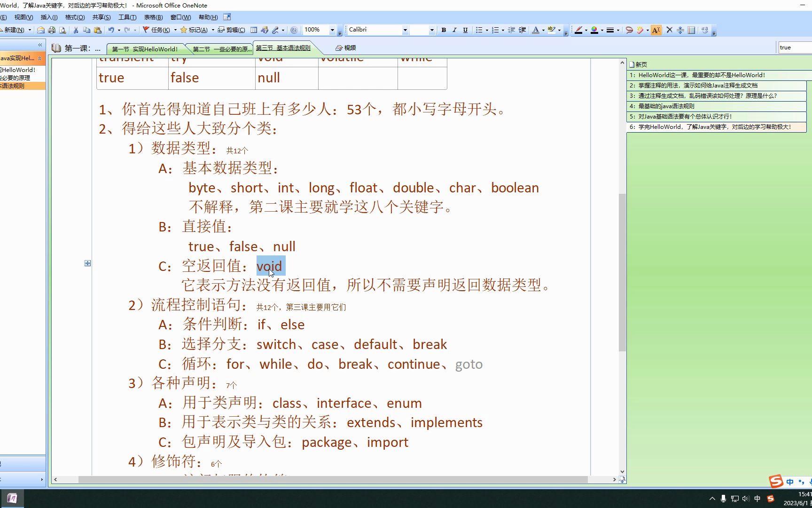Click the Increase Indent icon
812x508 pixels.
pyautogui.click(x=523, y=30)
